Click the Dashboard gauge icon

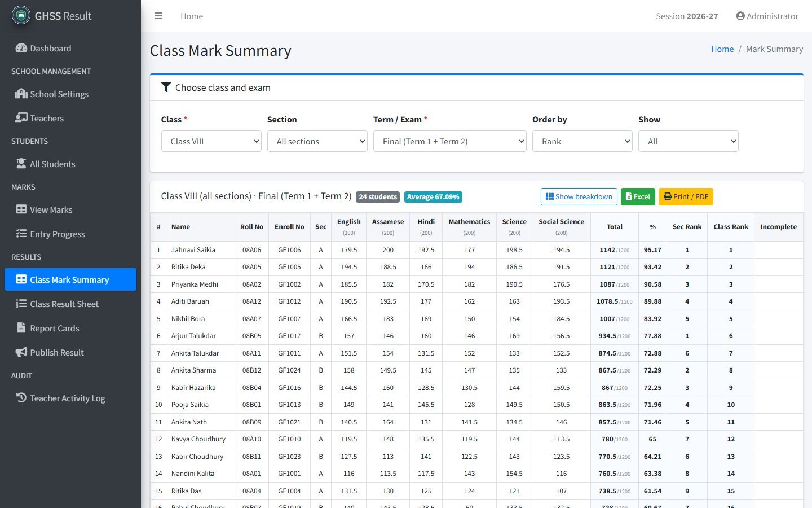(21, 48)
